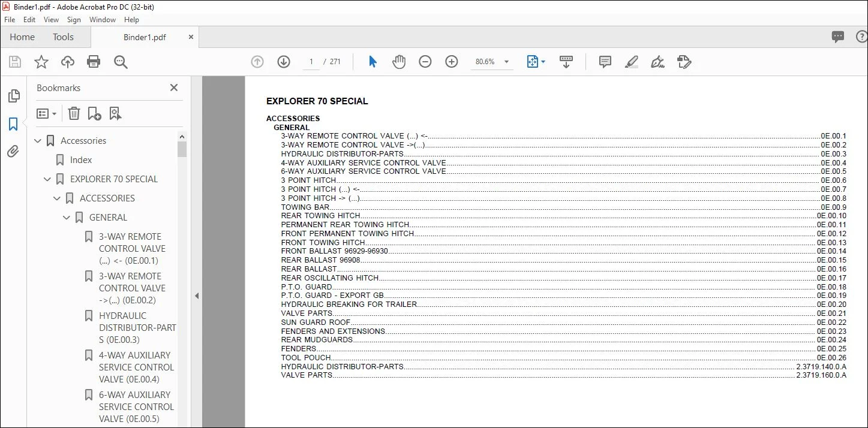The image size is (868, 428).
Task: Print the document with printer icon
Action: pos(94,62)
